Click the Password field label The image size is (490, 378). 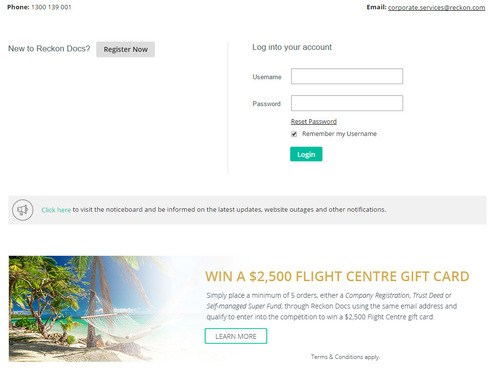tap(266, 104)
